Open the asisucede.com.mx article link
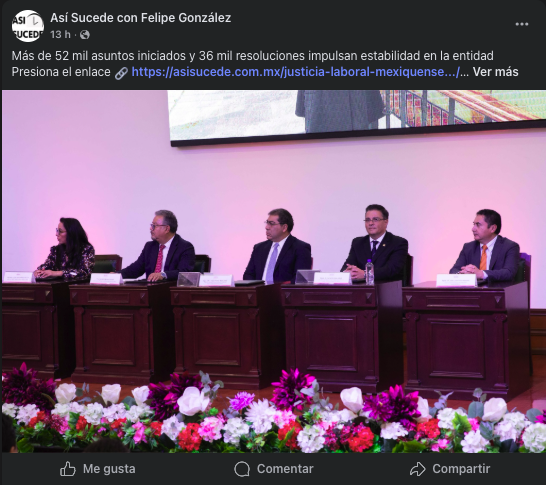The image size is (546, 485). (296, 72)
